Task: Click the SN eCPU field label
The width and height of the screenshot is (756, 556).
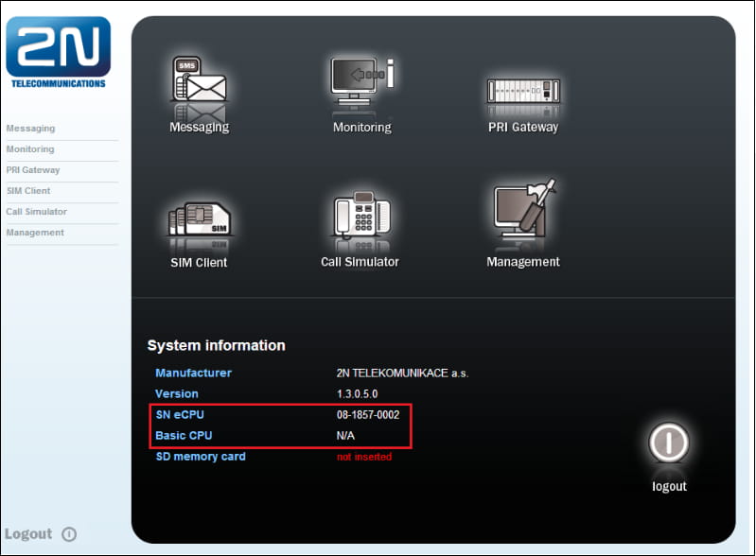Action: pos(180,414)
